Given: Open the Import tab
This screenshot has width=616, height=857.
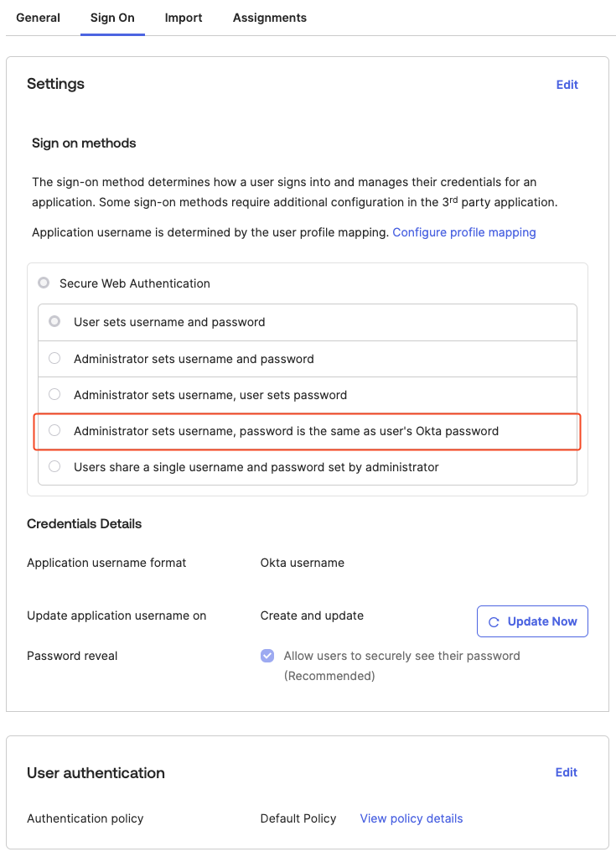Looking at the screenshot, I should (x=184, y=18).
